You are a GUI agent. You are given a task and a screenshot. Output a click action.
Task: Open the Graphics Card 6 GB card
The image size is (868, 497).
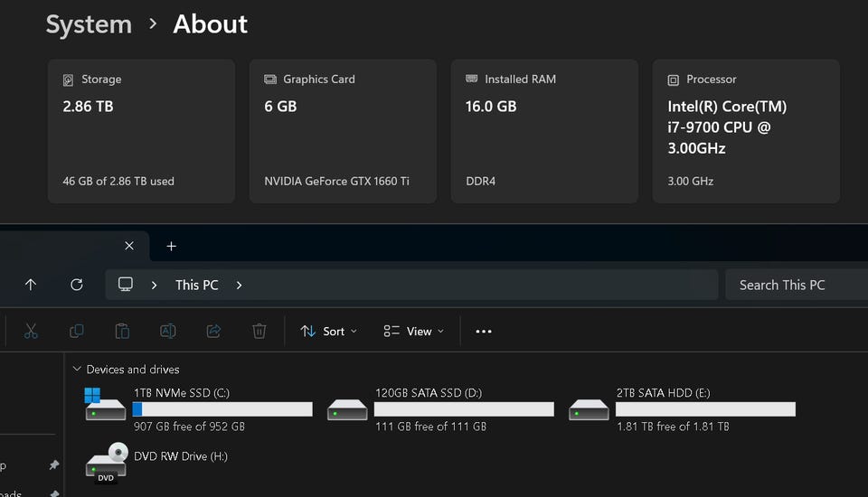pyautogui.click(x=343, y=131)
